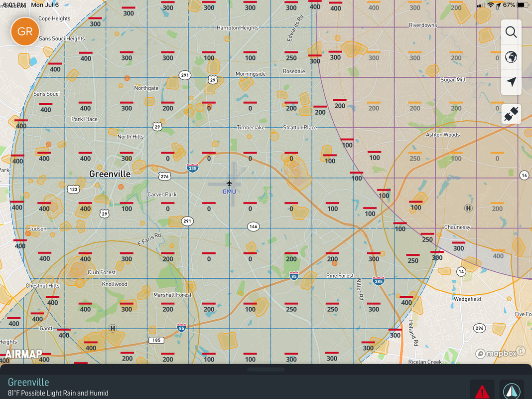
Task: Tap the US 276 highway shield
Action: pos(164,177)
